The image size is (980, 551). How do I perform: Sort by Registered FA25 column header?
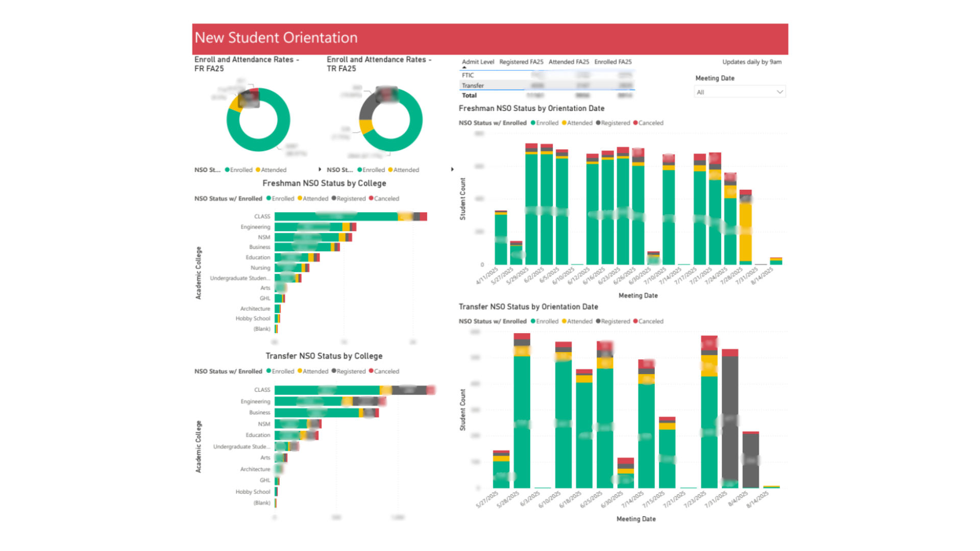coord(521,62)
